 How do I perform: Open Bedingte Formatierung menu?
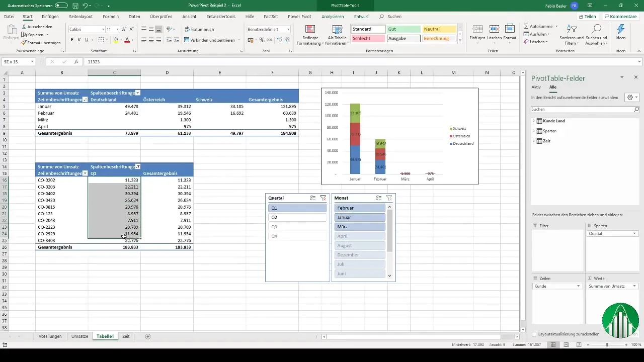(310, 35)
